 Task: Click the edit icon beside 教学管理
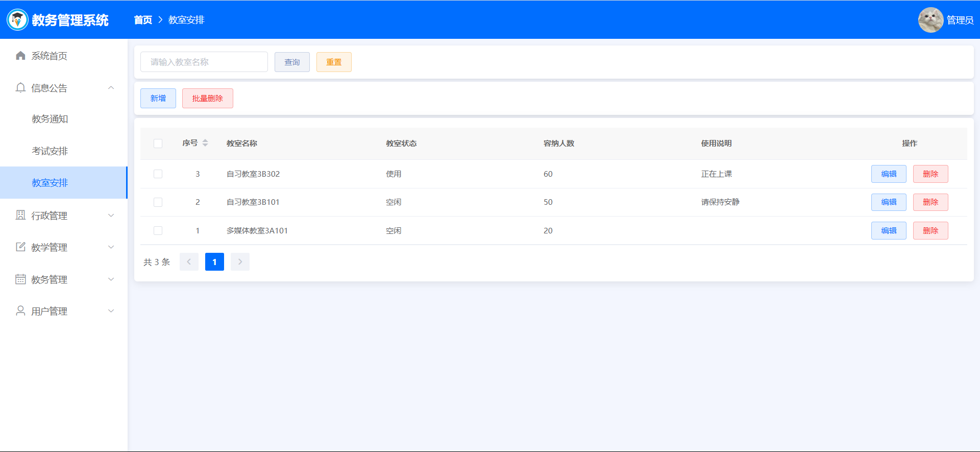coord(20,247)
